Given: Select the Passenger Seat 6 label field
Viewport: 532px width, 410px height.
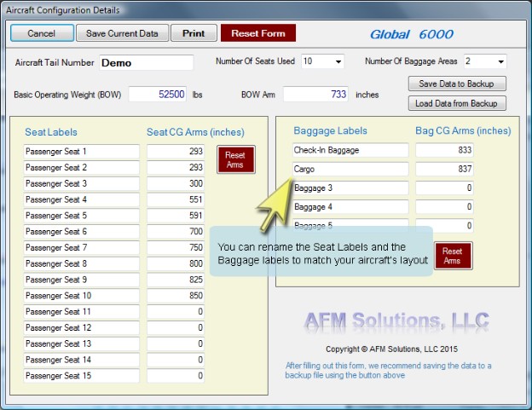Looking at the screenshot, I should pyautogui.click(x=82, y=232).
